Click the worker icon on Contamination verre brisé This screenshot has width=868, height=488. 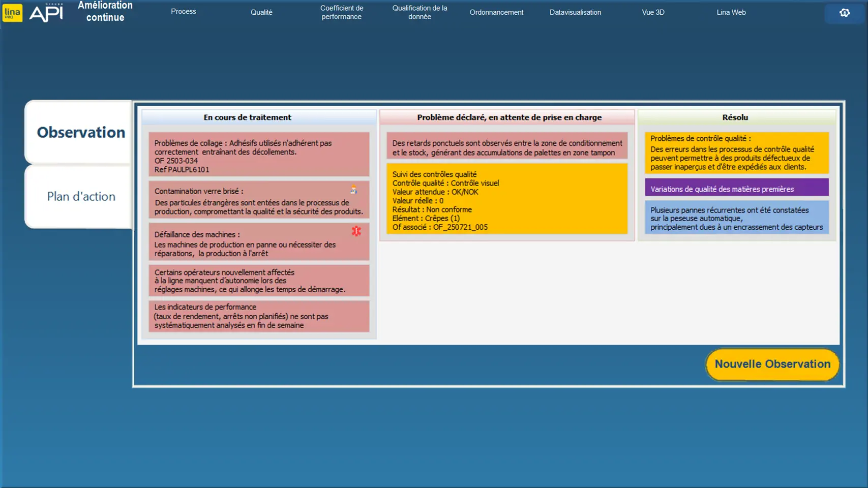(x=353, y=190)
